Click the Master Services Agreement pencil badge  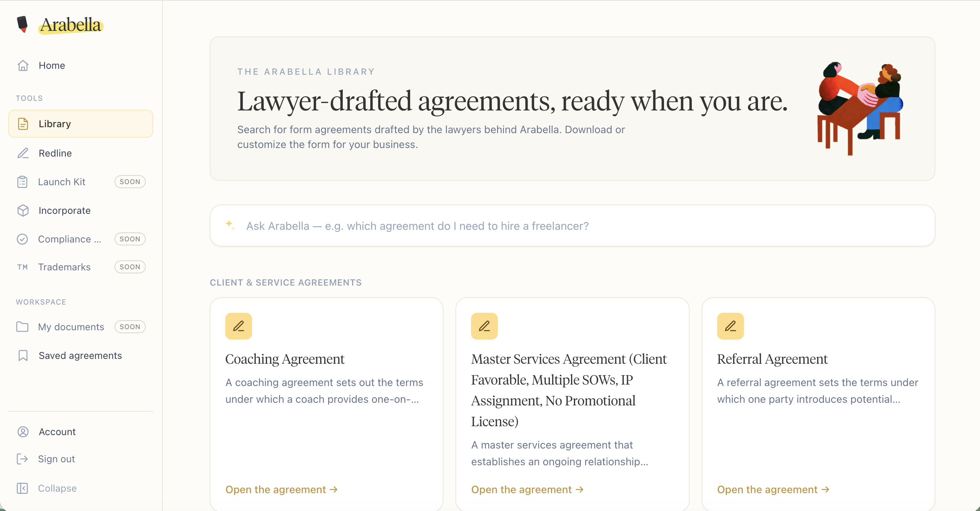(484, 326)
